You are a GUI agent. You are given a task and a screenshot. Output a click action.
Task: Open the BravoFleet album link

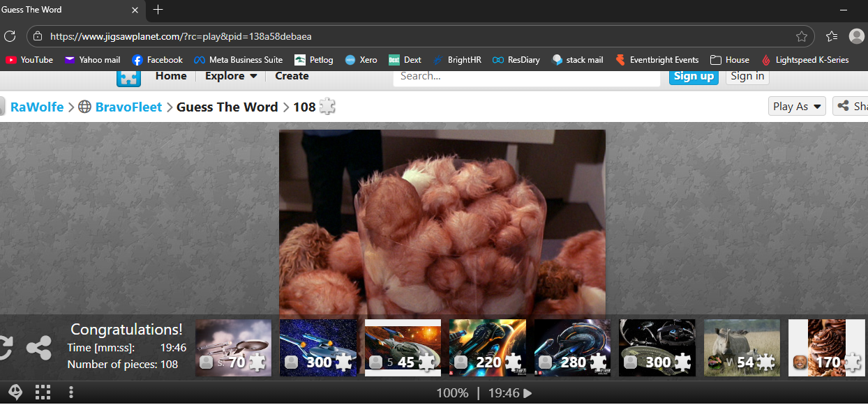tap(128, 107)
